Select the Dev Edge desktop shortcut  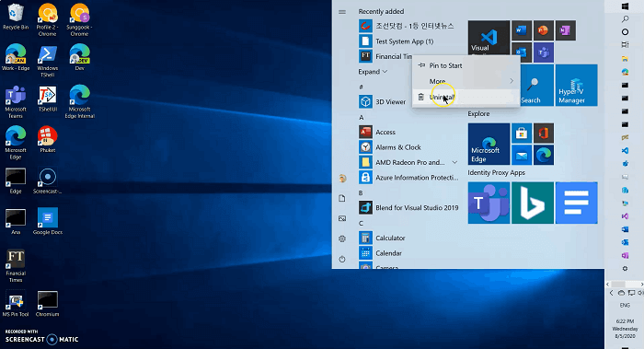(80, 57)
